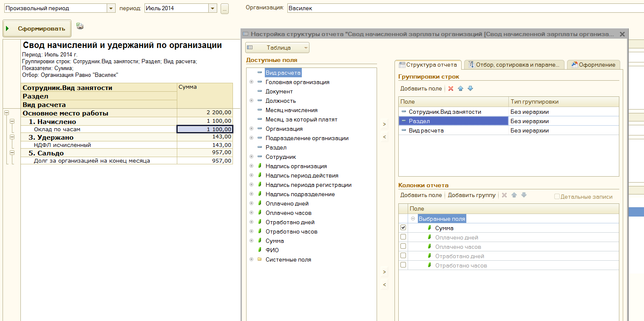Viewport: 644px width, 321px height.
Task: Close the report structure settings dialog
Action: coord(622,34)
